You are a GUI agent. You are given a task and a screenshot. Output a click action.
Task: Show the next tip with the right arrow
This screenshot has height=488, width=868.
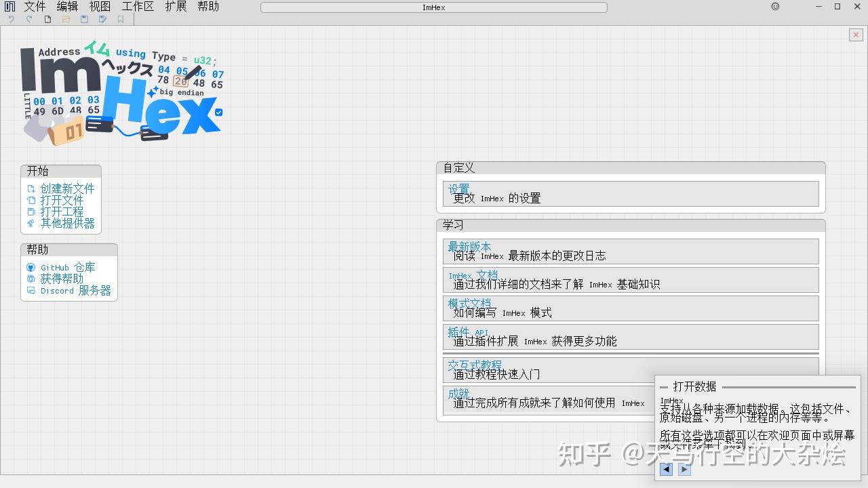coord(684,468)
